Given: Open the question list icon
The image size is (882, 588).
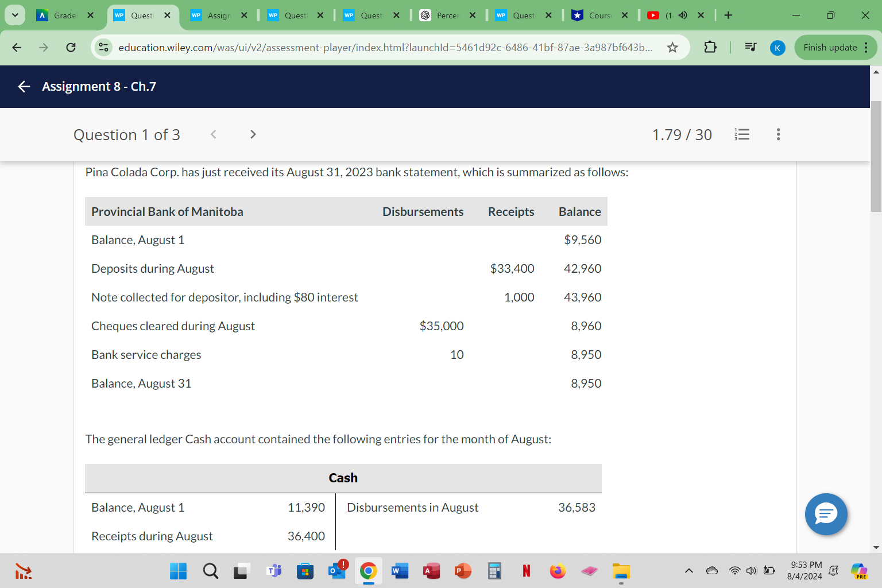Looking at the screenshot, I should (x=742, y=134).
